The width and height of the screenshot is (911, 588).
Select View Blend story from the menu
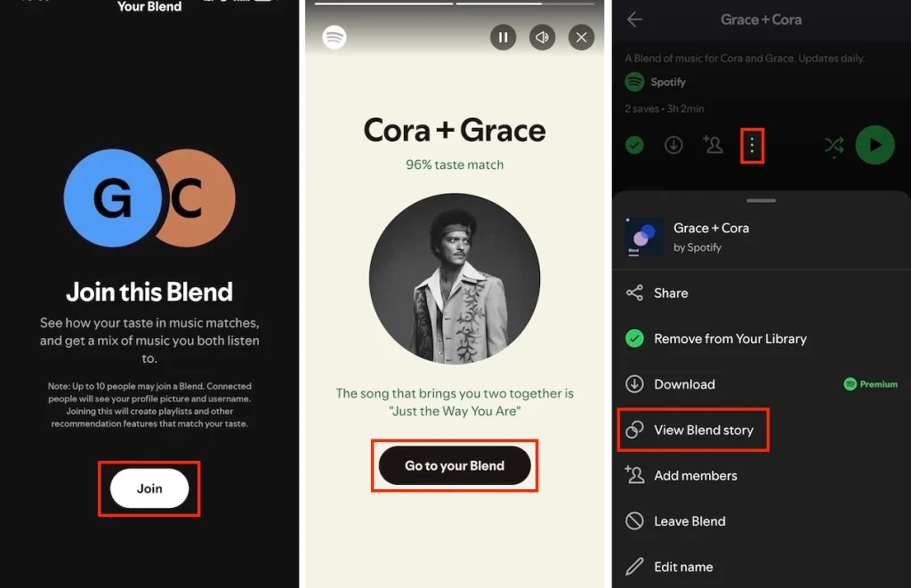(x=693, y=430)
